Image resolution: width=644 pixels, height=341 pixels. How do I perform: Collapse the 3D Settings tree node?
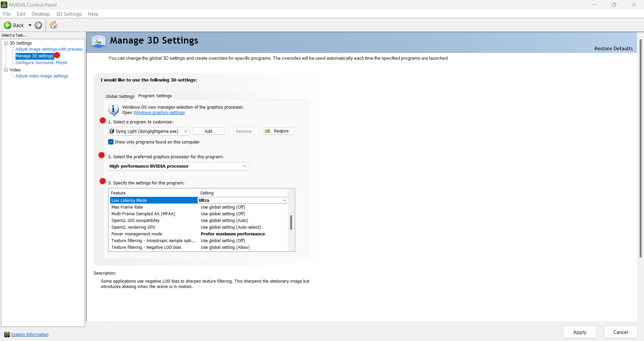6,43
